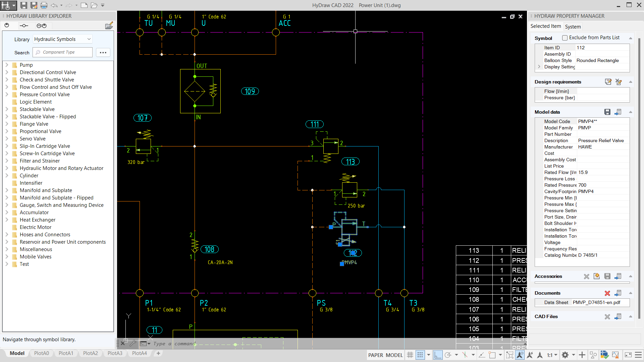644x362 pixels.
Task: Click the clear Design requirements icon
Action: (x=619, y=82)
